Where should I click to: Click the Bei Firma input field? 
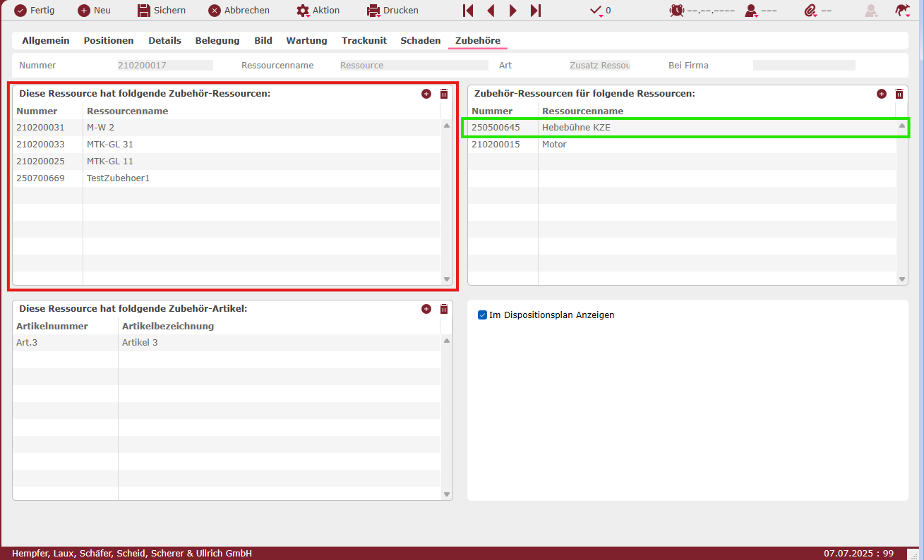pos(804,65)
